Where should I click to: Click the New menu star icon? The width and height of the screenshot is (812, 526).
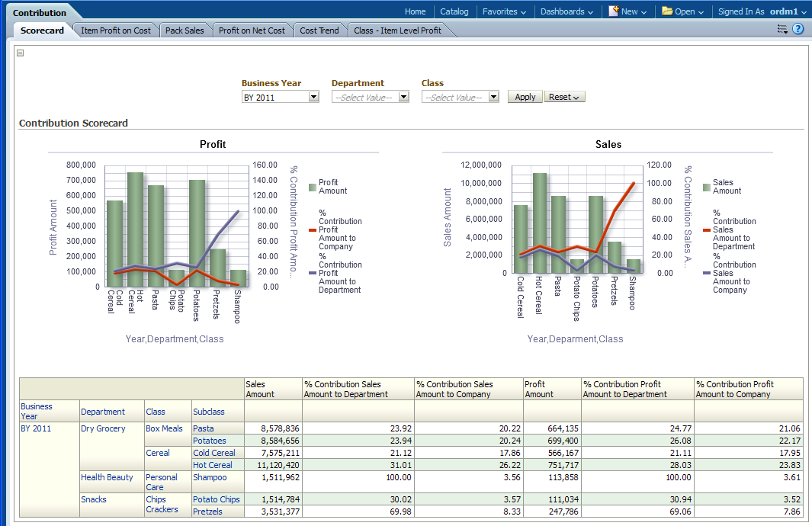tap(614, 11)
